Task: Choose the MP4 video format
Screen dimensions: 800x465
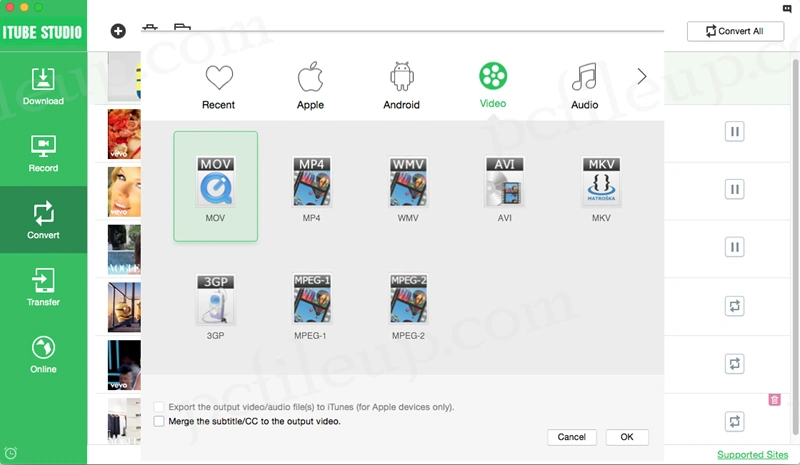Action: pos(312,182)
